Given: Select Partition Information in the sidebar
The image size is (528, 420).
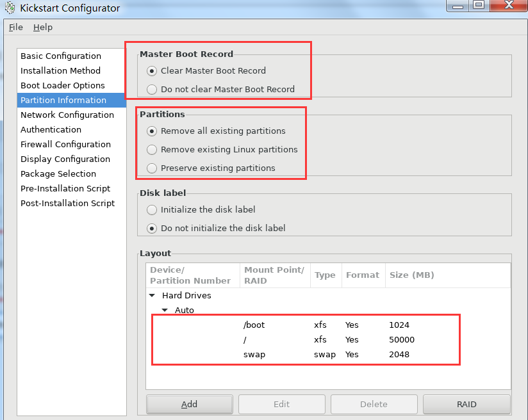Looking at the screenshot, I should [71, 101].
